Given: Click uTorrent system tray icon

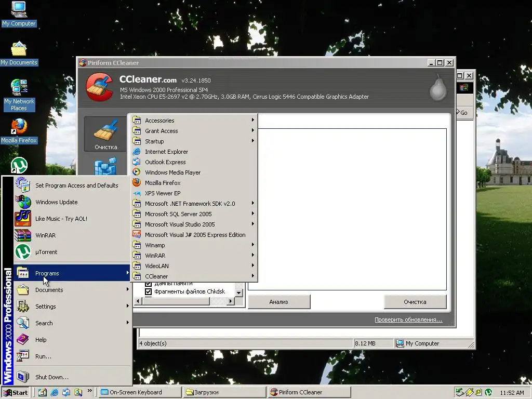Looking at the screenshot, I should click(x=488, y=392).
